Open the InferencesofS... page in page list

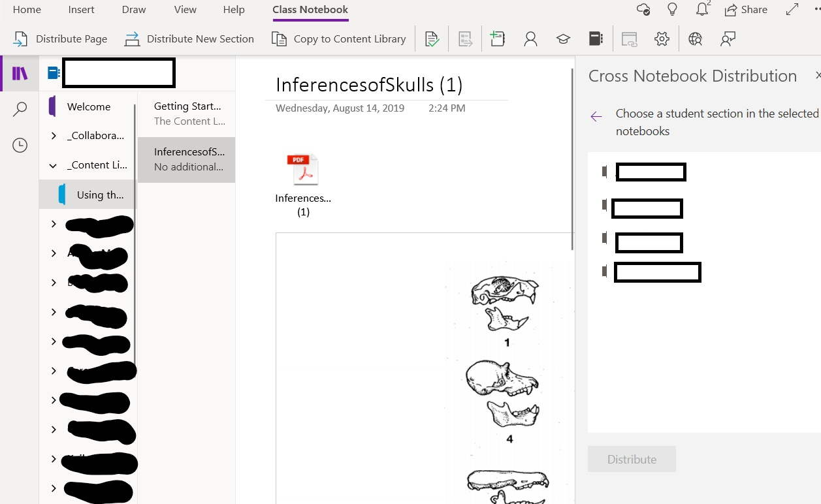(187, 159)
